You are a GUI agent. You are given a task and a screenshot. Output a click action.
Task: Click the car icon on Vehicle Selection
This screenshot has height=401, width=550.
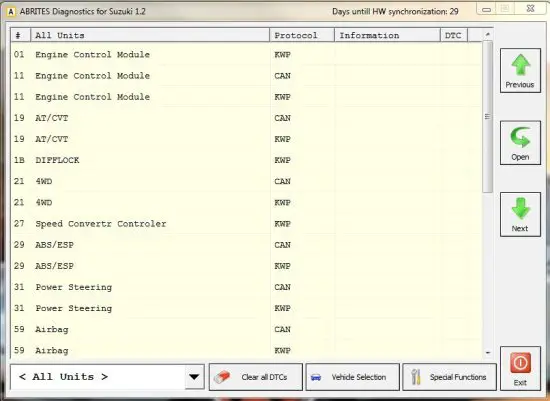pyautogui.click(x=316, y=377)
